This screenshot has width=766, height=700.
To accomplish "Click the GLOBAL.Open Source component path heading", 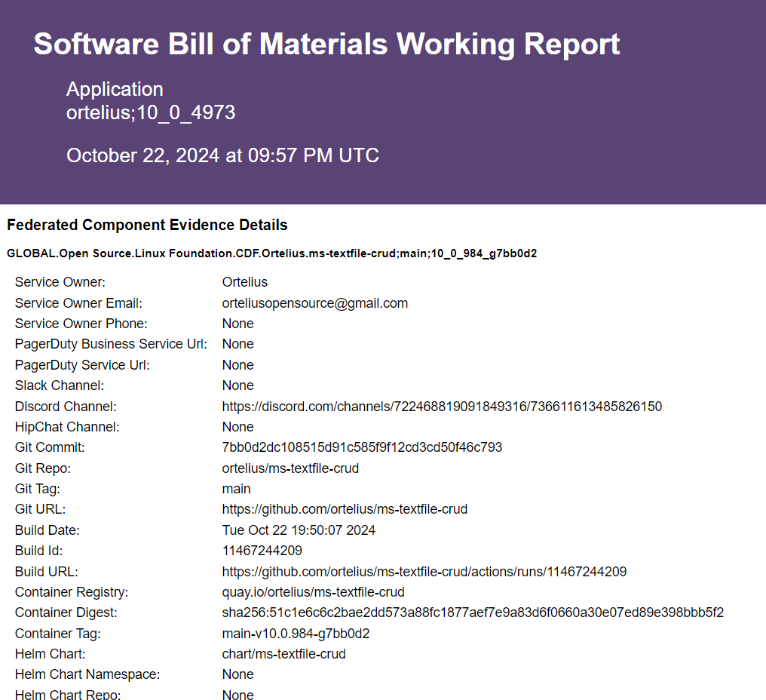I will 271,253.
